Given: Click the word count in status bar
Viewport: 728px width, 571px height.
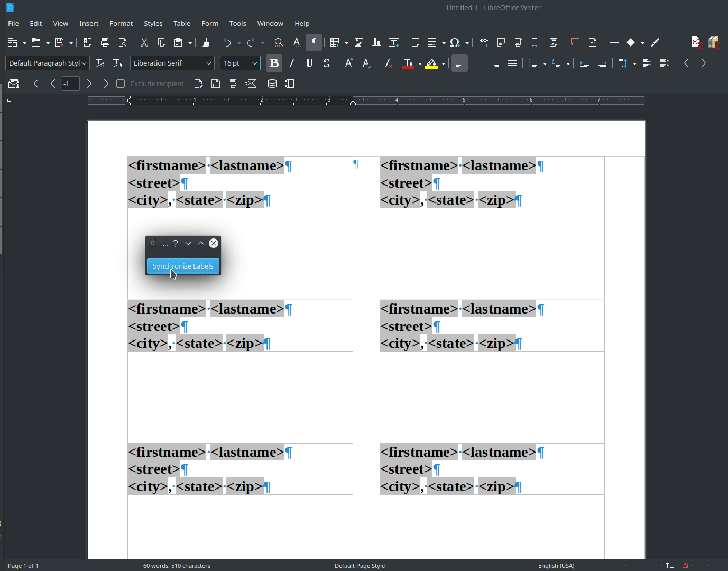Looking at the screenshot, I should pos(177,566).
